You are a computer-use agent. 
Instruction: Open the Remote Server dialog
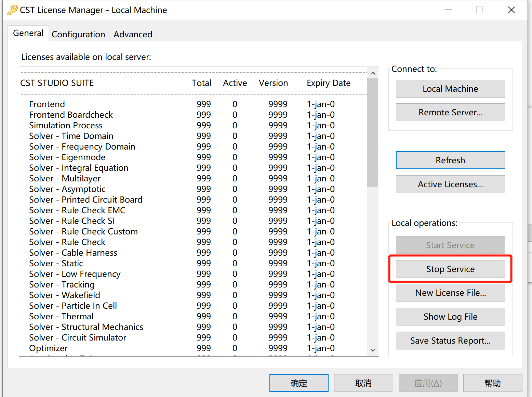pyautogui.click(x=450, y=112)
